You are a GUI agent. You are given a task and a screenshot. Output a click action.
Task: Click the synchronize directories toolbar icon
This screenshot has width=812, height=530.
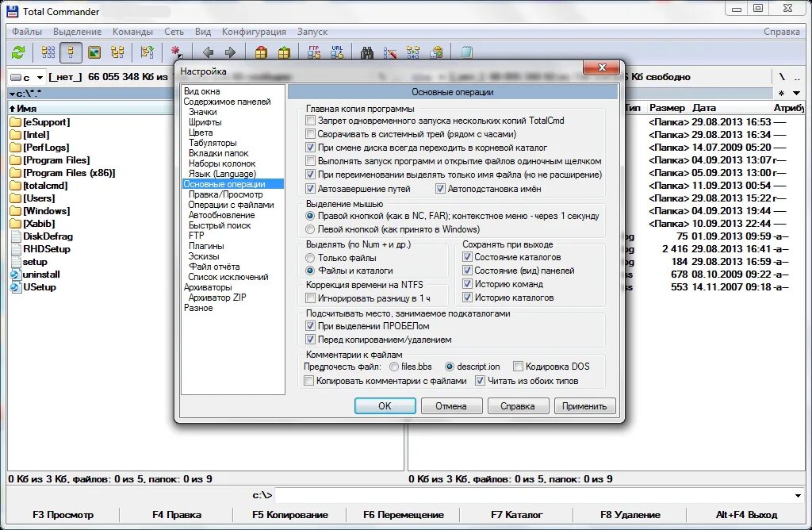click(x=413, y=52)
